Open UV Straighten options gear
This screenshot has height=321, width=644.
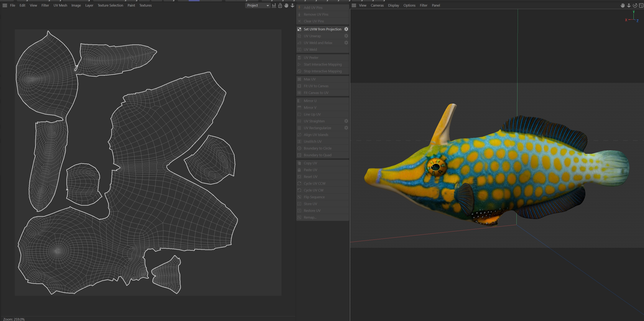pyautogui.click(x=346, y=121)
